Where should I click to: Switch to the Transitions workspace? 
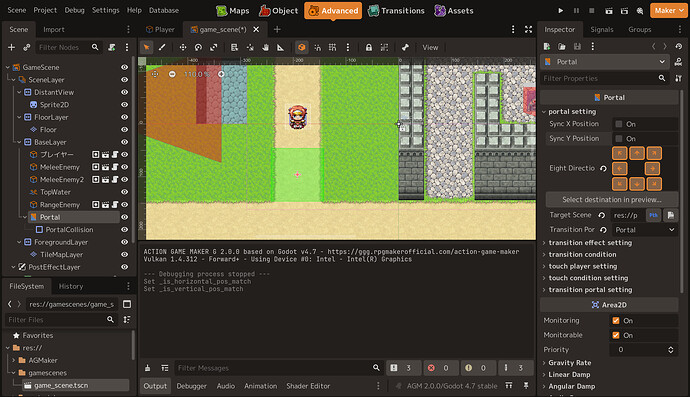(396, 11)
